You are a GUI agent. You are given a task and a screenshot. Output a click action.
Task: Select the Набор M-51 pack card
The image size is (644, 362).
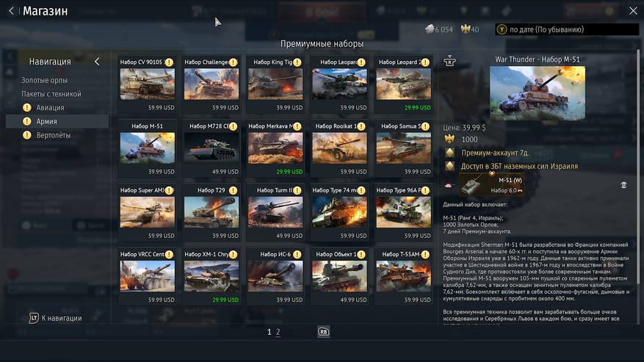point(148,148)
